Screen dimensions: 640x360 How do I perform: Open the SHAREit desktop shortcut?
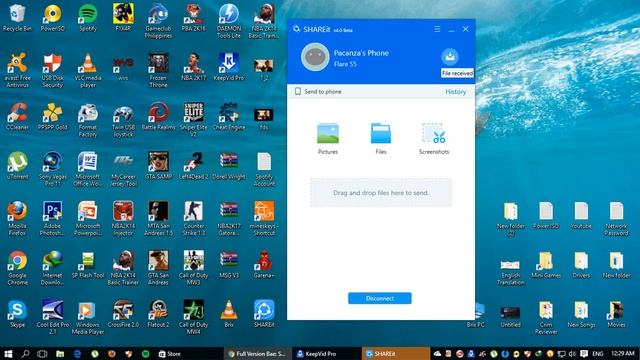click(264, 314)
